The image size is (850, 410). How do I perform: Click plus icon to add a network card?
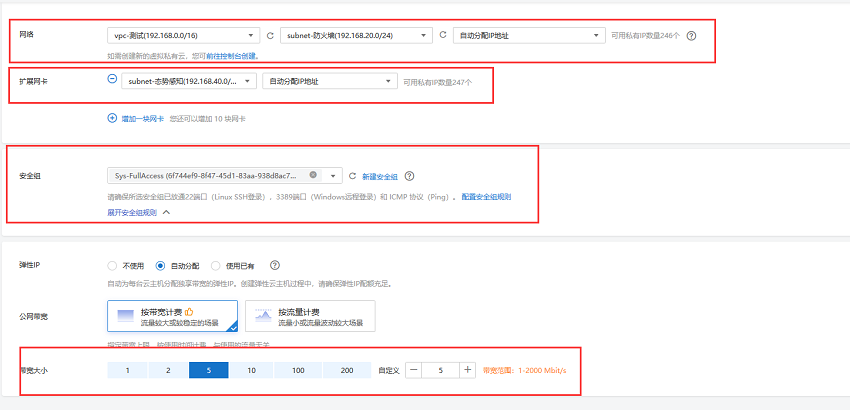[x=112, y=118]
